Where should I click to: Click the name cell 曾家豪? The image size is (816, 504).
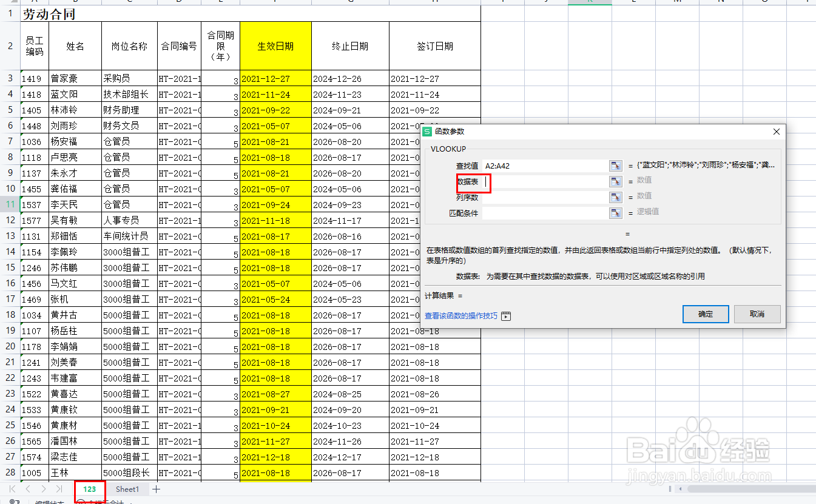[75, 78]
